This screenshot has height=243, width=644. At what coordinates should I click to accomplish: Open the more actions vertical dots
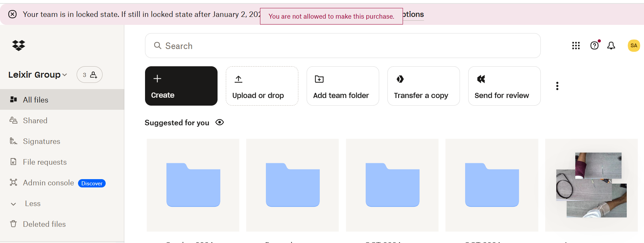(557, 86)
